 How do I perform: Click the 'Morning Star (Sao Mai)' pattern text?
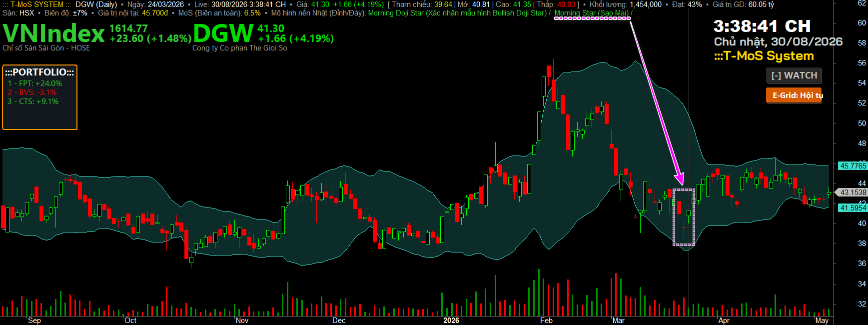point(592,13)
